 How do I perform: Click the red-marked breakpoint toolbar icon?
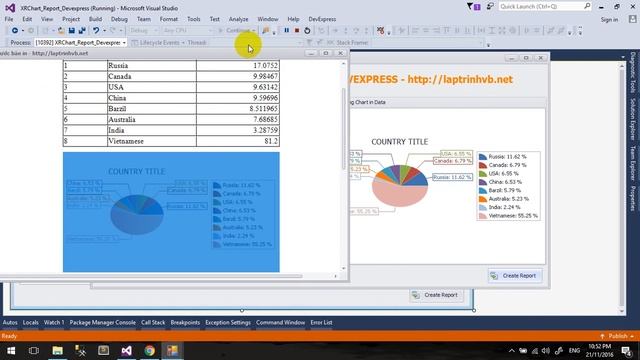pyautogui.click(x=380, y=31)
